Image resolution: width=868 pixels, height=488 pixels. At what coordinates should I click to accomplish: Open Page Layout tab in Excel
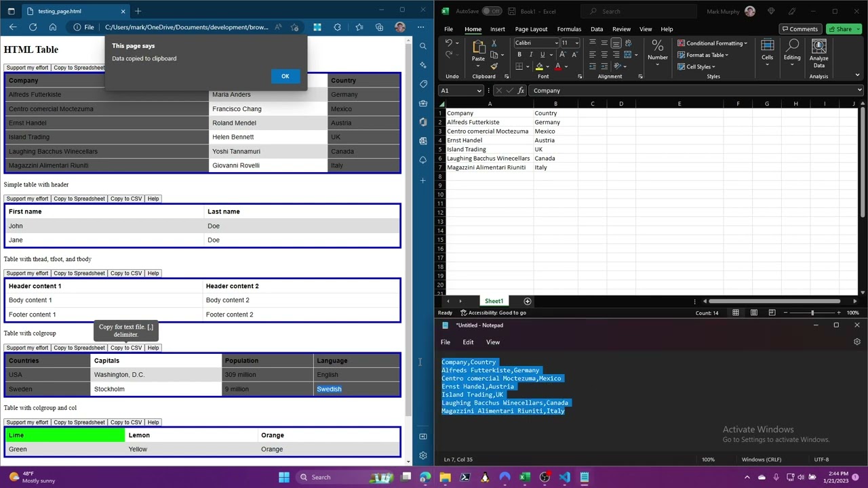(x=531, y=29)
